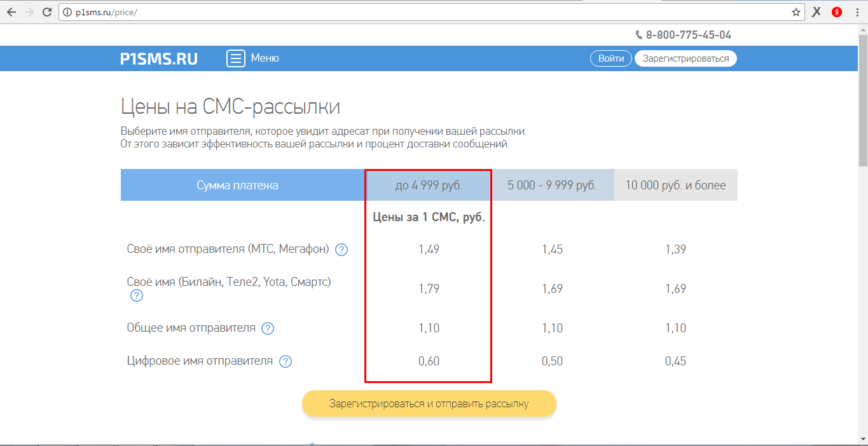Click the phone number 8-800-775-45-04
The height and width of the screenshot is (446, 868).
point(689,35)
